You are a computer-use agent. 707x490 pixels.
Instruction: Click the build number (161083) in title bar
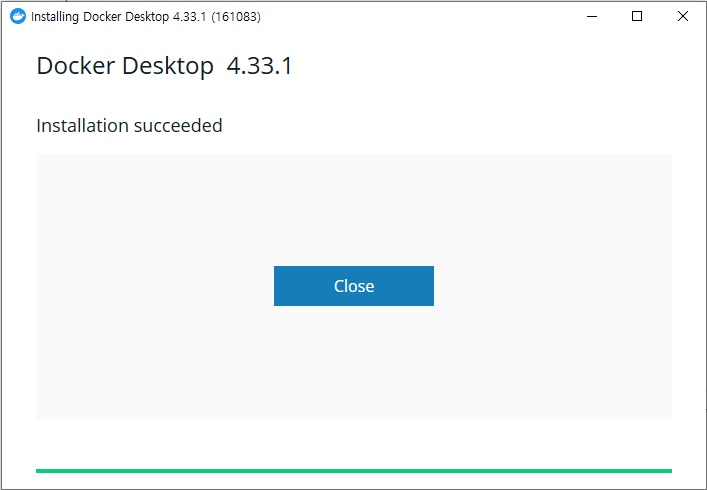pyautogui.click(x=236, y=17)
